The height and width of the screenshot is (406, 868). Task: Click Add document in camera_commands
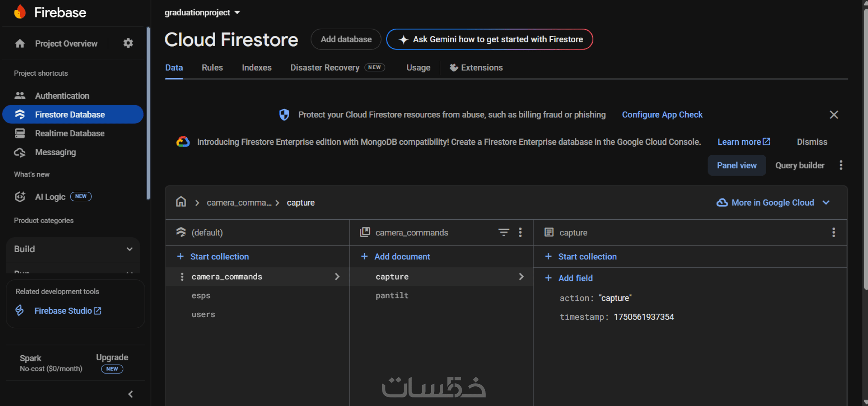pyautogui.click(x=396, y=256)
